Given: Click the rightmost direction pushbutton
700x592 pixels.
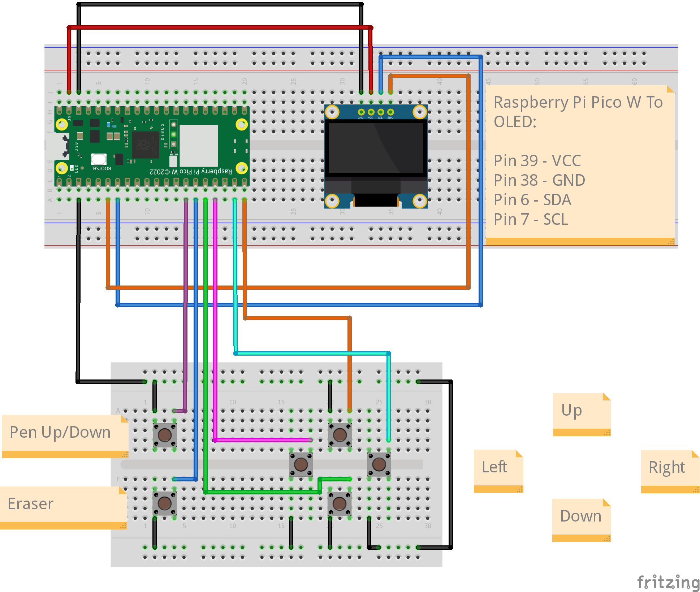Looking at the screenshot, I should pyautogui.click(x=379, y=464).
